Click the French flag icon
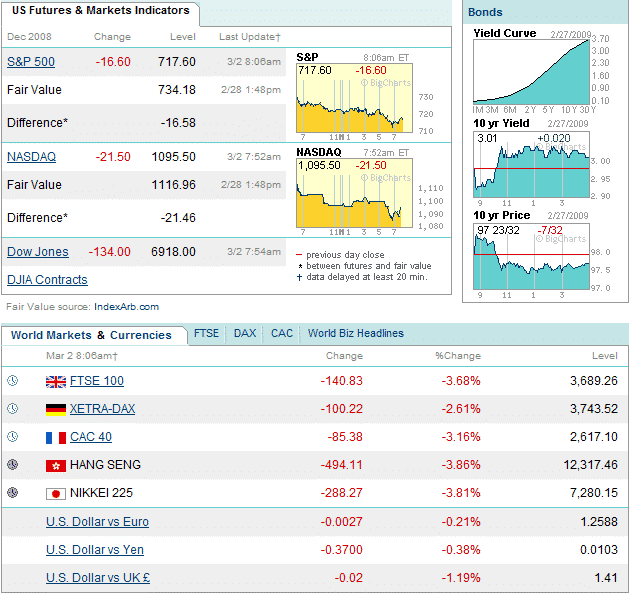629x593 pixels. [x=55, y=437]
